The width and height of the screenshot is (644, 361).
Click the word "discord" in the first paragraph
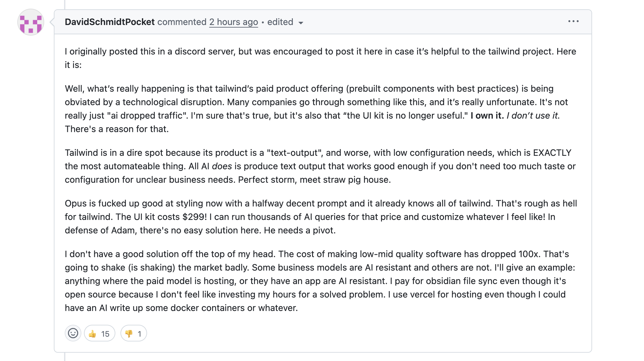pyautogui.click(x=190, y=51)
